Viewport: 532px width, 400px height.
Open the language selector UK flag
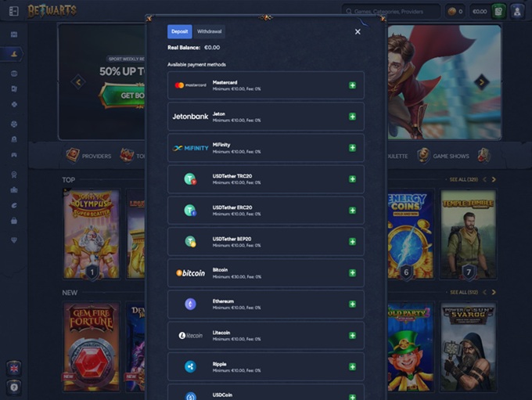click(13, 367)
